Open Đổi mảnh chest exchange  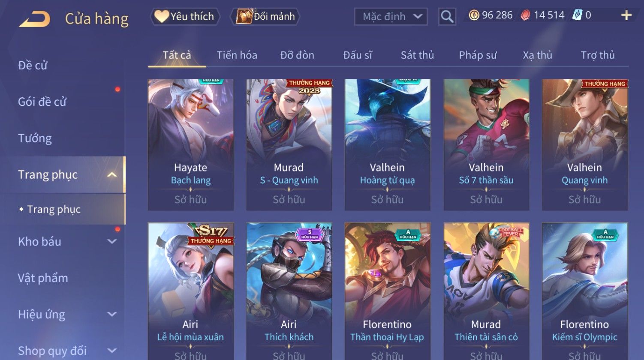(x=265, y=16)
